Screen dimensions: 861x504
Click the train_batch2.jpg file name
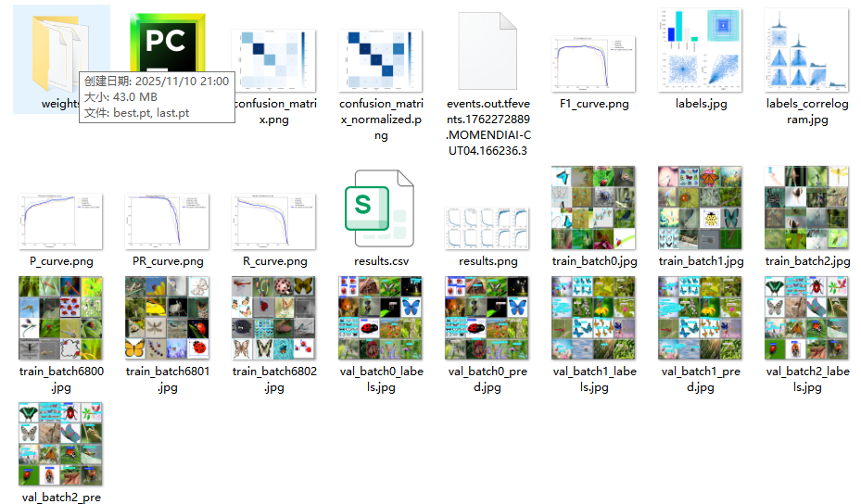click(807, 261)
